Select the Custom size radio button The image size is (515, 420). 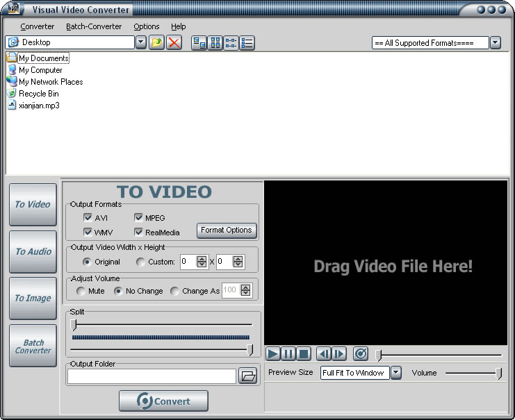pos(140,262)
